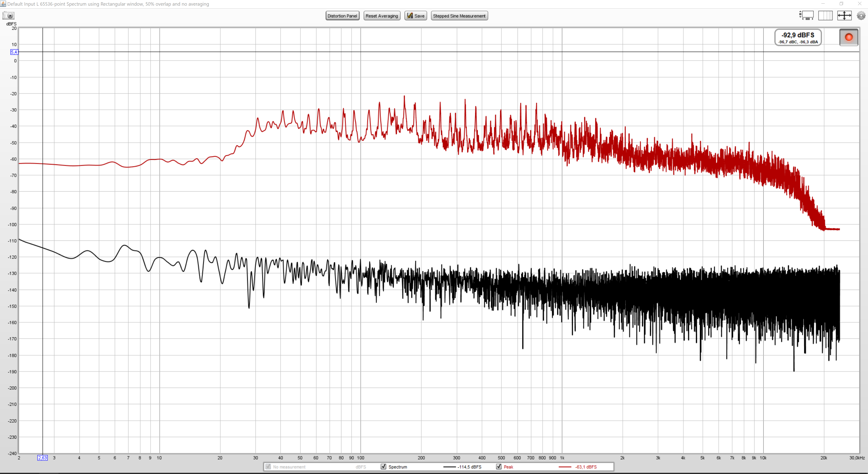This screenshot has width=868, height=474.
Task: Click the black Spectrum line swatch
Action: click(x=449, y=467)
